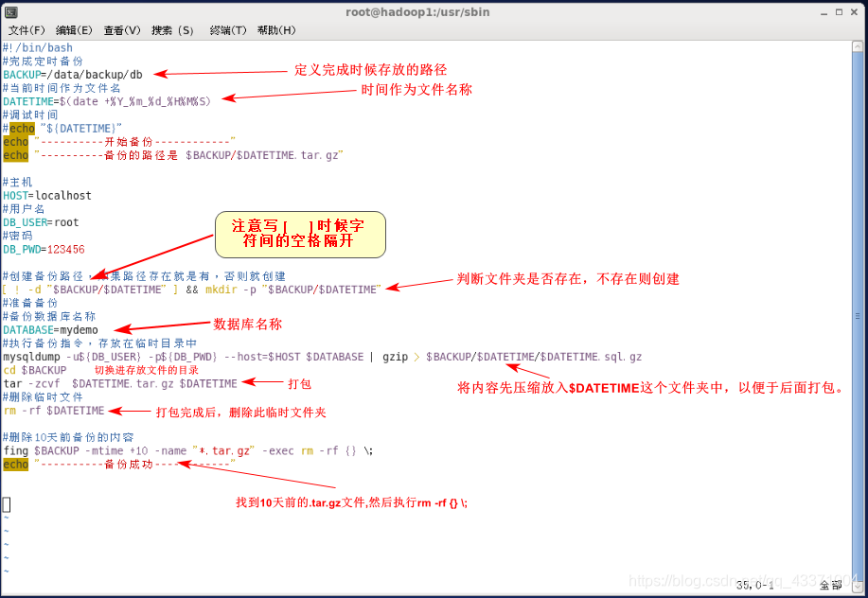This screenshot has width=868, height=598.
Task: Click the HOST=localhost line
Action: pos(45,195)
